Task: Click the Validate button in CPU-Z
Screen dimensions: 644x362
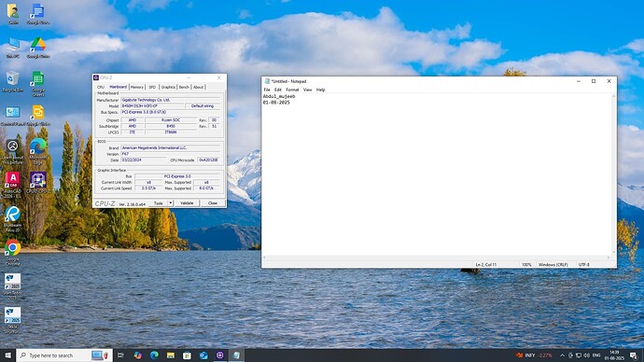Action: (187, 203)
